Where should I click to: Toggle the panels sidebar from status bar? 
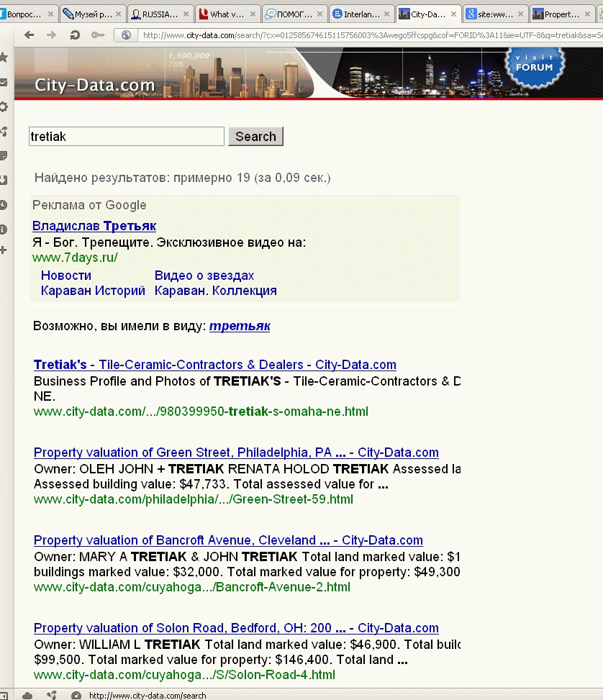tap(3, 696)
